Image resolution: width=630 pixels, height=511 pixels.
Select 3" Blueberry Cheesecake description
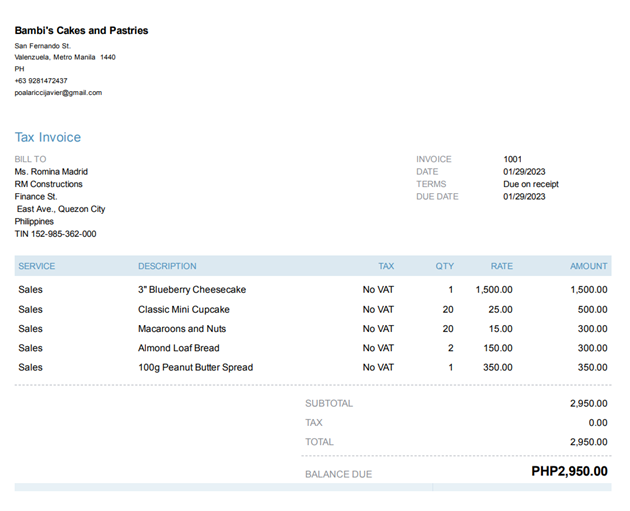[x=192, y=290]
